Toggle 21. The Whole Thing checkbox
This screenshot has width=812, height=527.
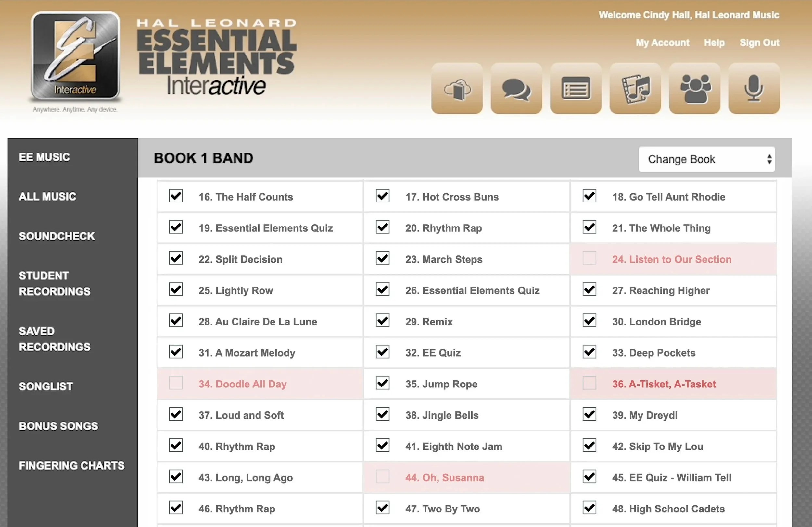click(x=589, y=227)
